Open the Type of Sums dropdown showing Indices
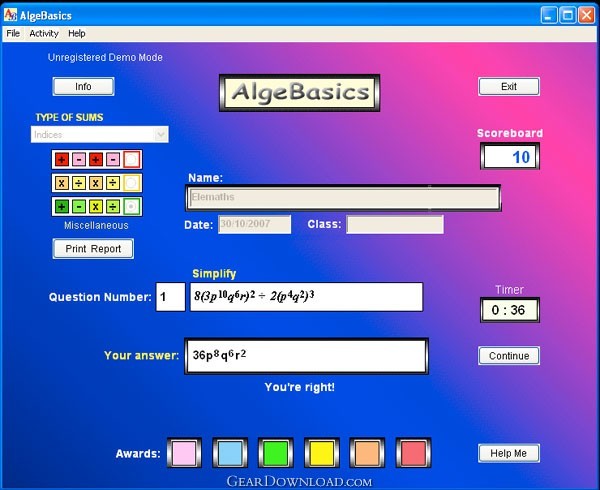Image resolution: width=600 pixels, height=490 pixels. coord(99,134)
